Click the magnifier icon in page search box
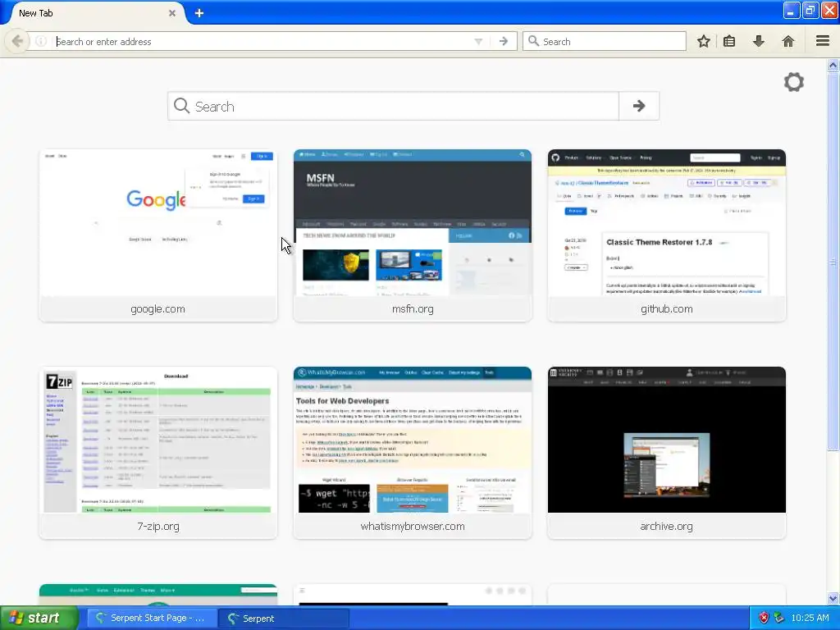The image size is (840, 630). point(181,106)
